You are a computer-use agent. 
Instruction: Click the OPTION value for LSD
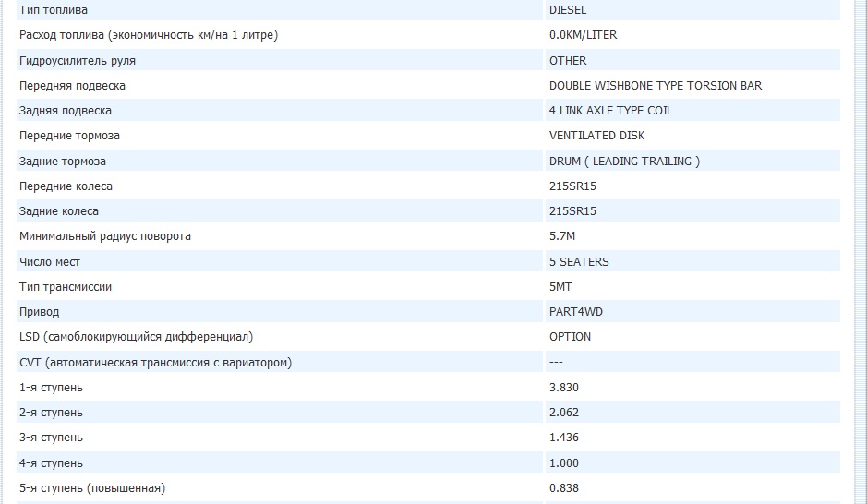coord(570,337)
